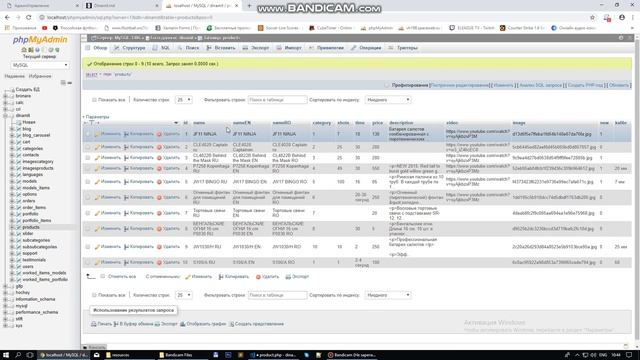Click the blog table icon in sidebar
Screen dimensions: 640x360
pyautogui.click(x=19, y=129)
